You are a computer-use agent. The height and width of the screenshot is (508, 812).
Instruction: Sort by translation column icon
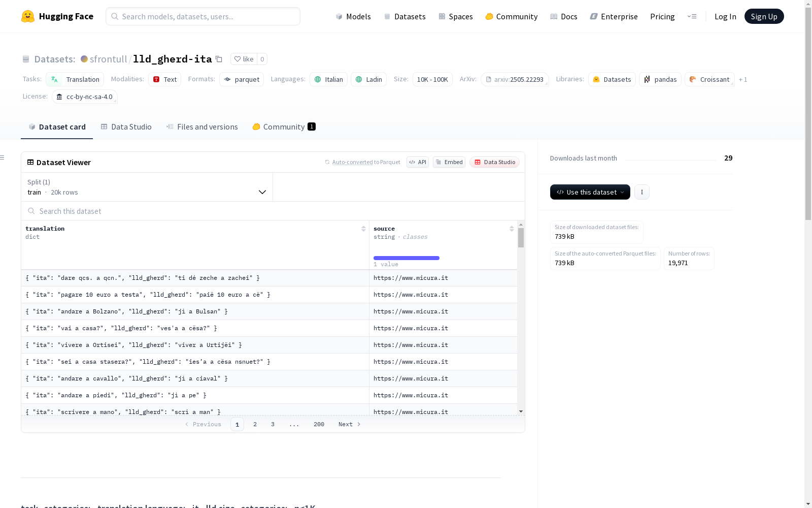(x=363, y=229)
